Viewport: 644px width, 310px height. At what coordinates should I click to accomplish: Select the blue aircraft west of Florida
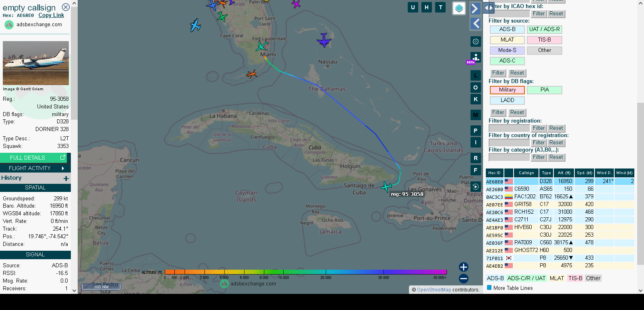195,25
